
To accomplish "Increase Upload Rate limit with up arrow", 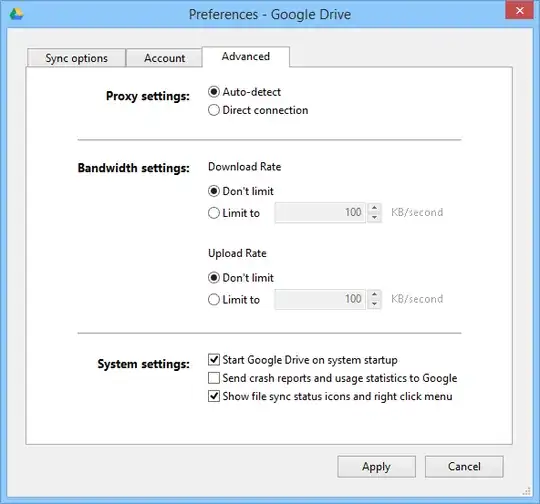I will coord(374,294).
